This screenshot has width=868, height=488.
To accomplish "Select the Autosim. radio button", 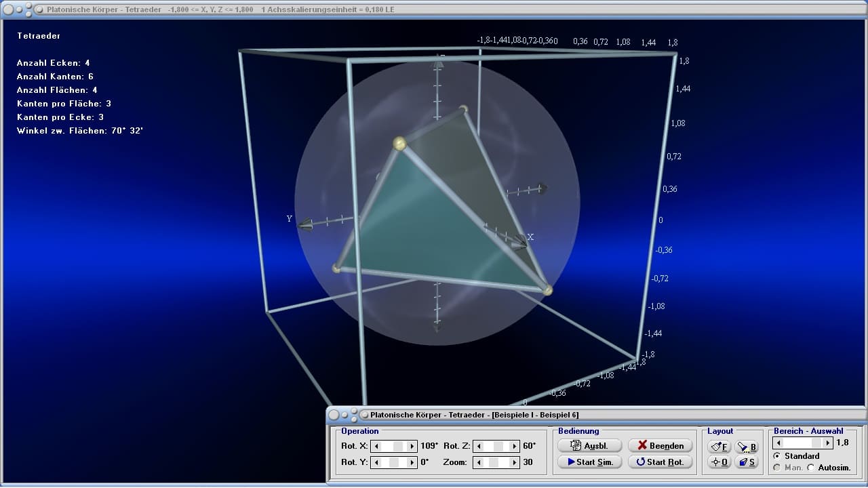I will coord(811,468).
